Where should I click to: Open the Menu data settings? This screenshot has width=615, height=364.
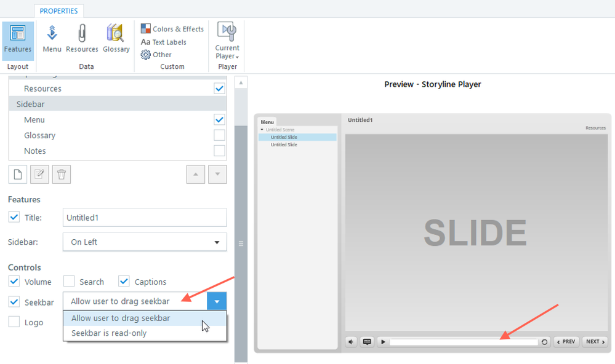point(52,39)
